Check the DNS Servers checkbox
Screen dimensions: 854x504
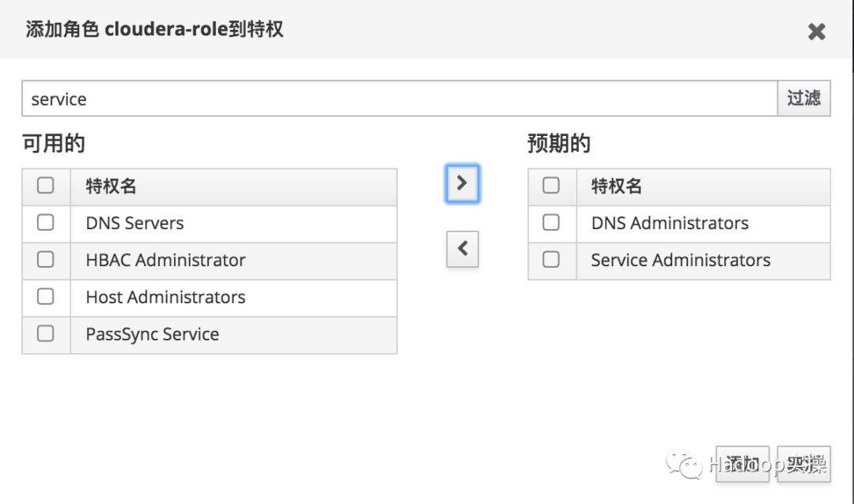coord(46,223)
